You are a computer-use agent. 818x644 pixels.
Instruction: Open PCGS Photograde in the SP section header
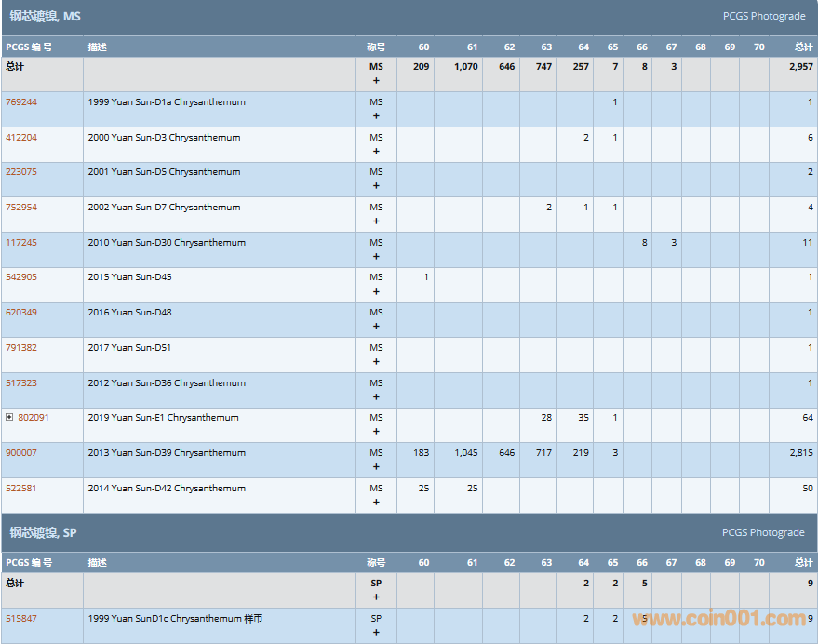click(x=763, y=532)
